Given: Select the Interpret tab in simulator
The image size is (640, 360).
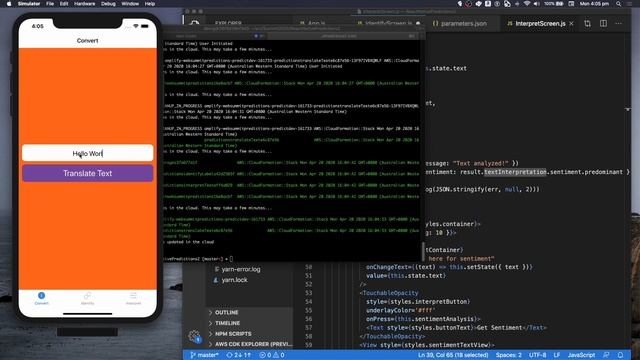Looking at the screenshot, I should (x=133, y=298).
